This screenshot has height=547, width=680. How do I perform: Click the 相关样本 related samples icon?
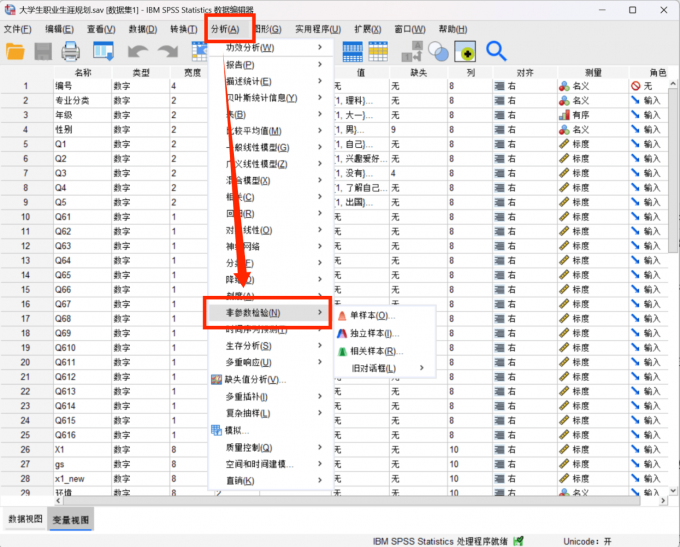pos(342,351)
